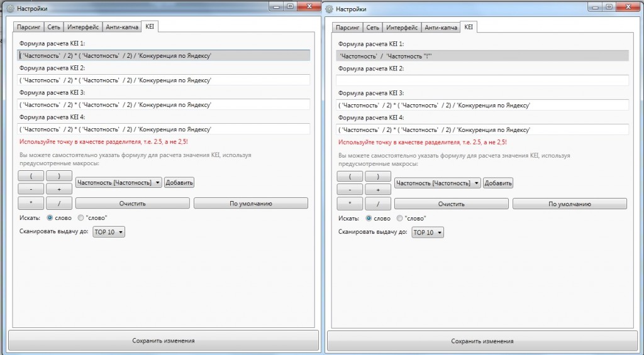Click the multiply operator button in left window

31,204
